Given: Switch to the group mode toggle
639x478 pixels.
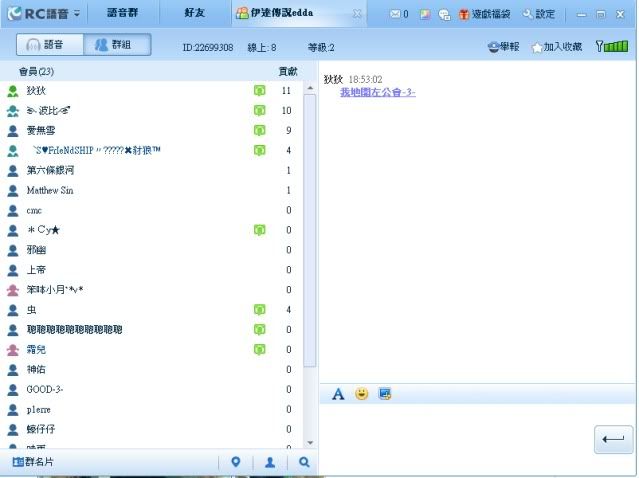Looking at the screenshot, I should coord(116,46).
